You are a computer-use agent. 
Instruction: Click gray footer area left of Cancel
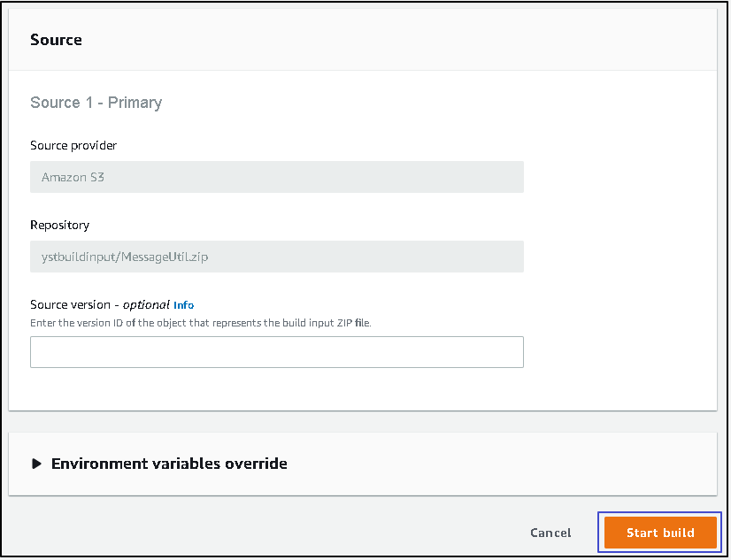point(265,533)
